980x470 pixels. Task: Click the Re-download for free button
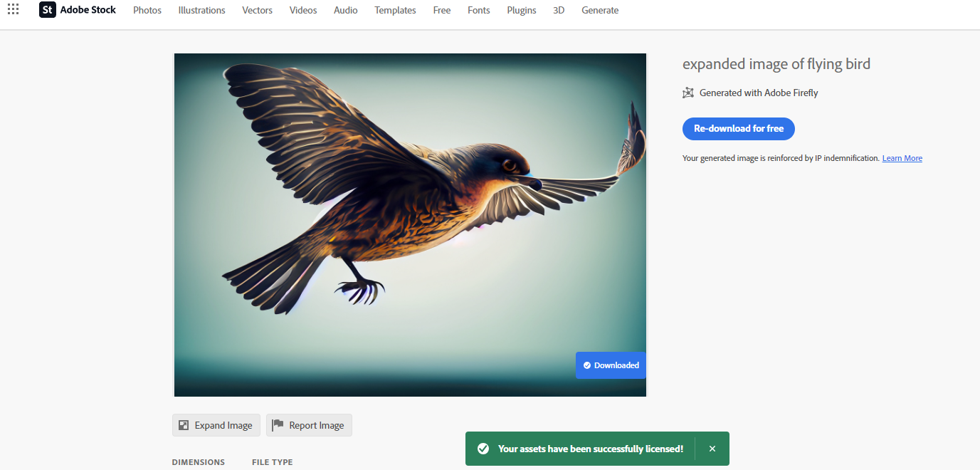pos(738,129)
